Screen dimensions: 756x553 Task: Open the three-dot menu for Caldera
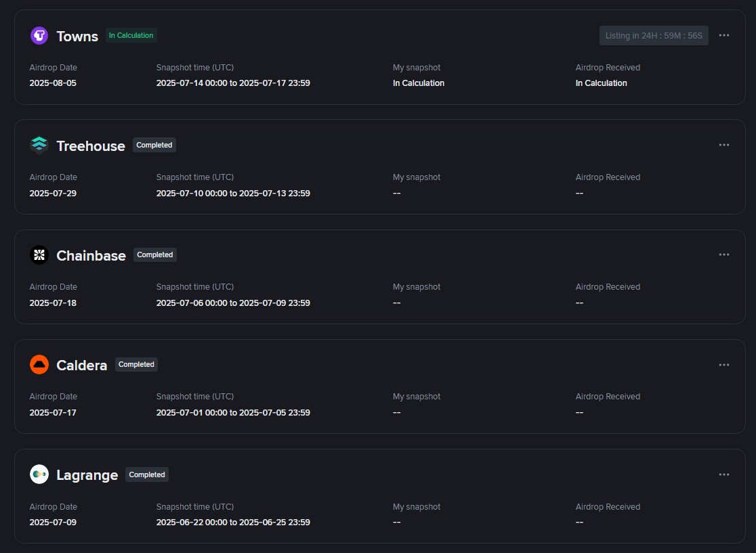[723, 365]
